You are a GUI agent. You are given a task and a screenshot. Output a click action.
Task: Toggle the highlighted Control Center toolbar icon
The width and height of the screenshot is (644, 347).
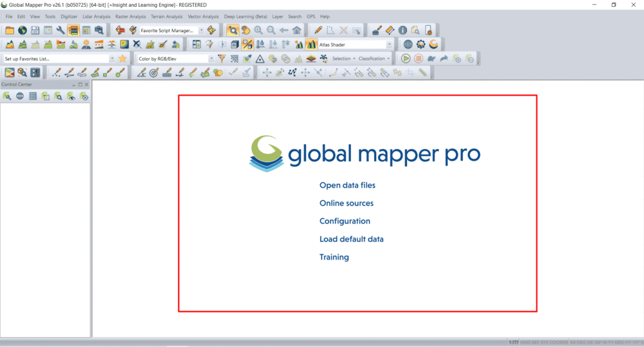[x=73, y=30]
